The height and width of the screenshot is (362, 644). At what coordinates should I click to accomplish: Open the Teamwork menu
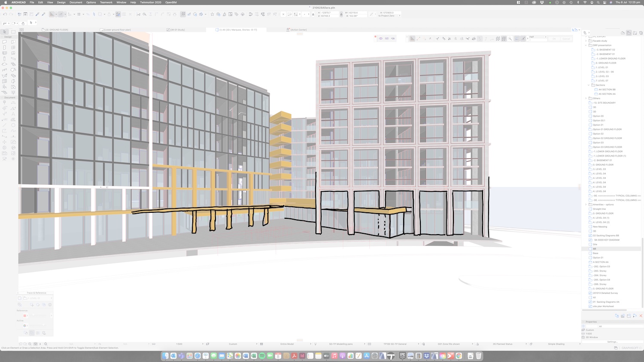[x=106, y=2]
